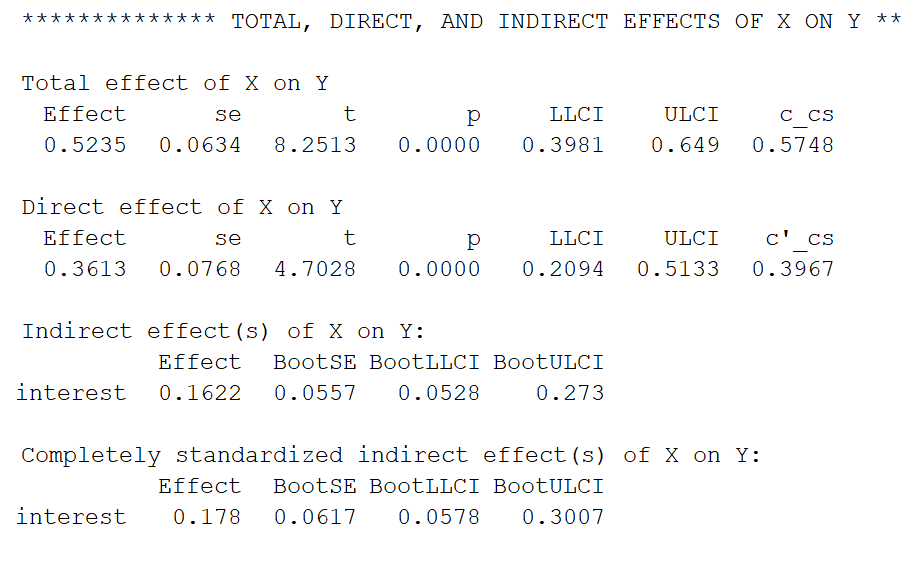This screenshot has height=561, width=904.
Task: Click the c'_cs column header
Action: [x=798, y=239]
